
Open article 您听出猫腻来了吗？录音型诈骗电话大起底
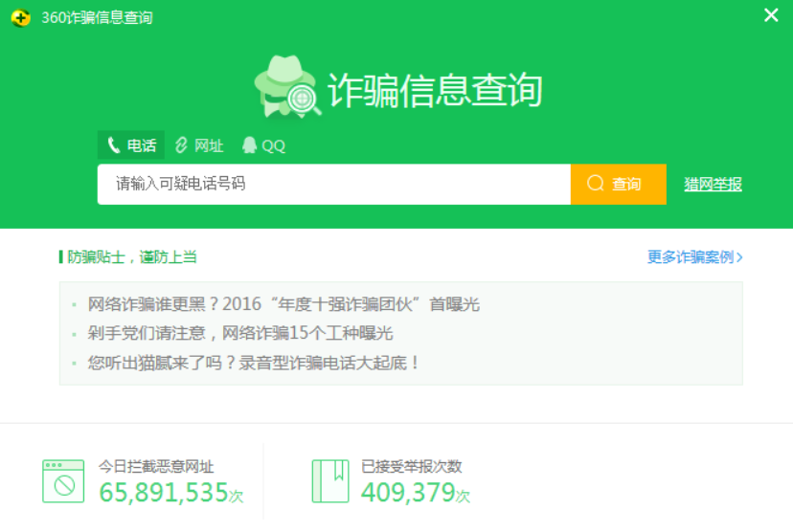coord(253,363)
